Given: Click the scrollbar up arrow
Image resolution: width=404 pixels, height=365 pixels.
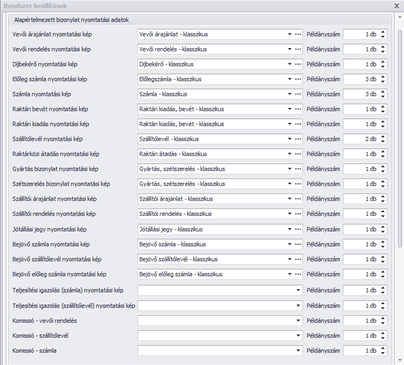Looking at the screenshot, I should tap(400, 17).
